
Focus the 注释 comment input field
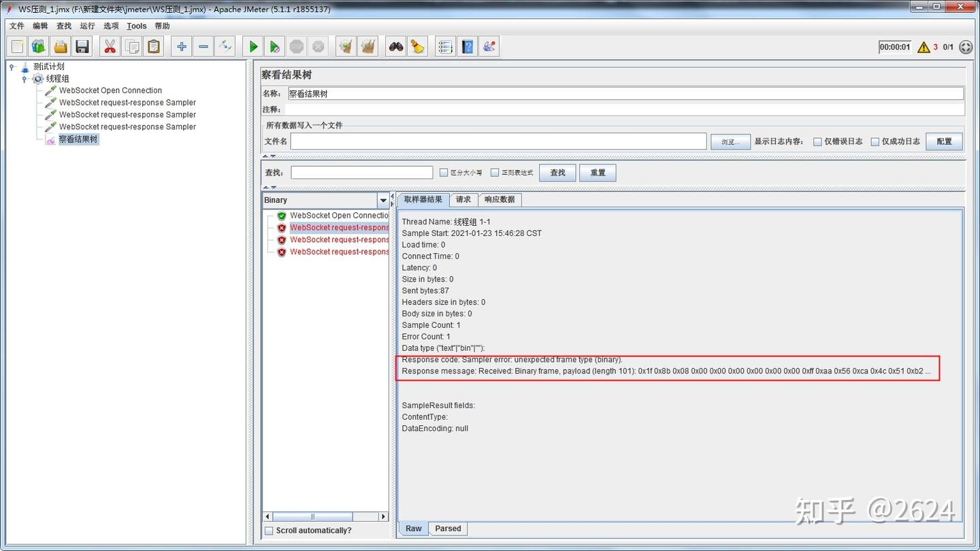pos(625,110)
